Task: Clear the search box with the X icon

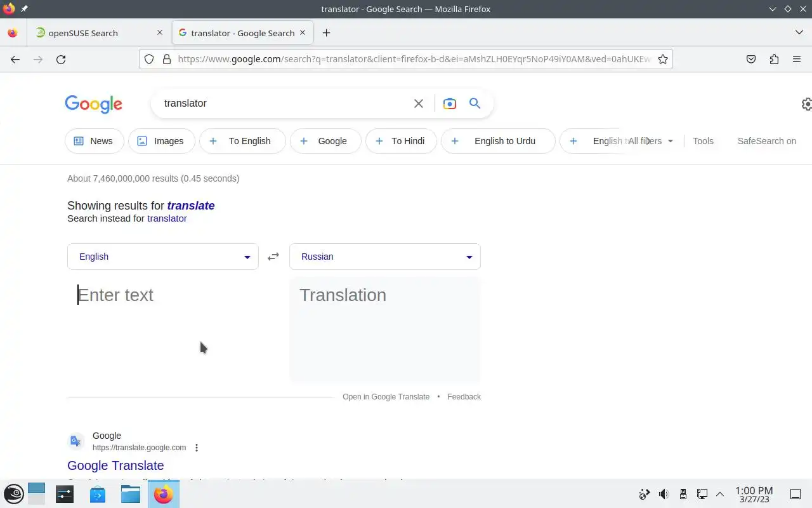Action: tap(419, 104)
